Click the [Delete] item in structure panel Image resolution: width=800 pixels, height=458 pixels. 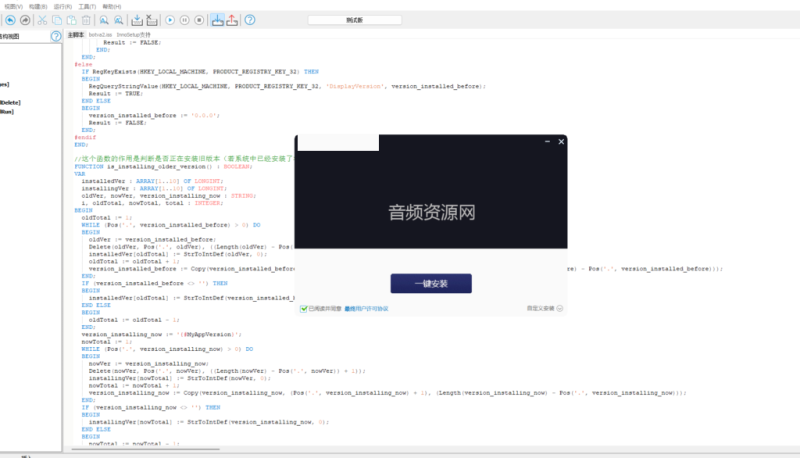coord(10,103)
